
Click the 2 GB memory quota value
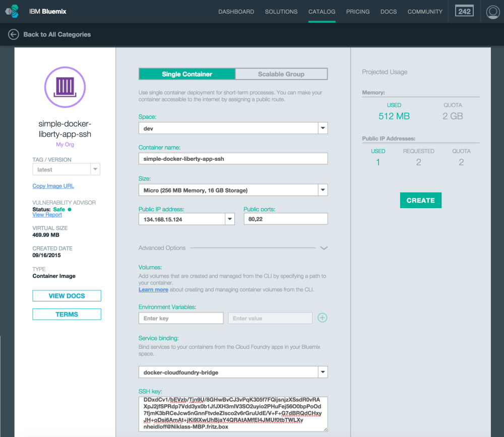453,116
